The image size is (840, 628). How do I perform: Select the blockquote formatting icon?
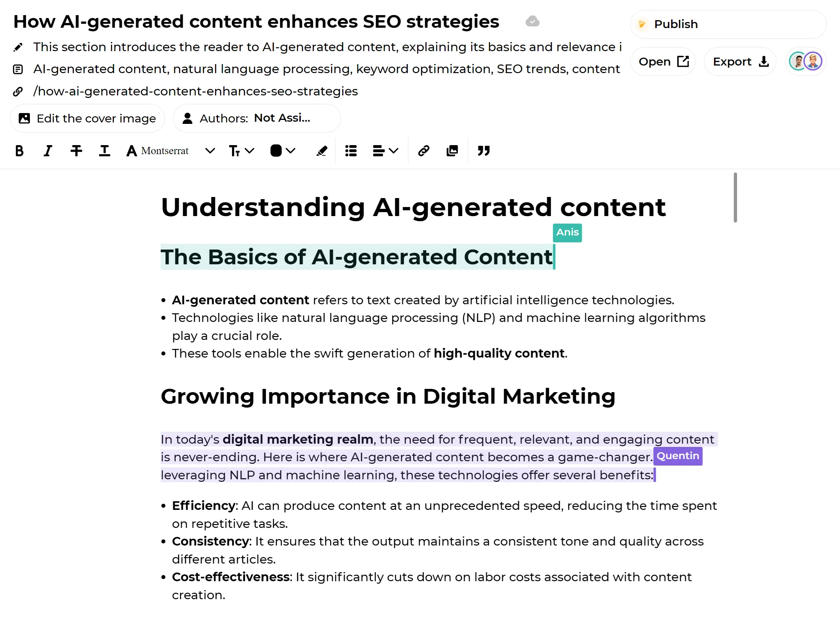[484, 151]
